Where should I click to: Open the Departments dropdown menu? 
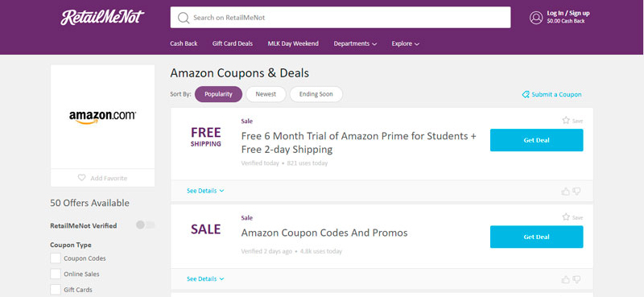coord(355,43)
